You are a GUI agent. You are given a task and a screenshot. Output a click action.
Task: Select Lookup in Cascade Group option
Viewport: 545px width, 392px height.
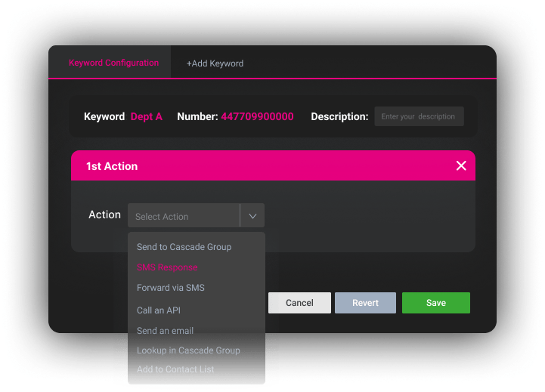point(188,350)
